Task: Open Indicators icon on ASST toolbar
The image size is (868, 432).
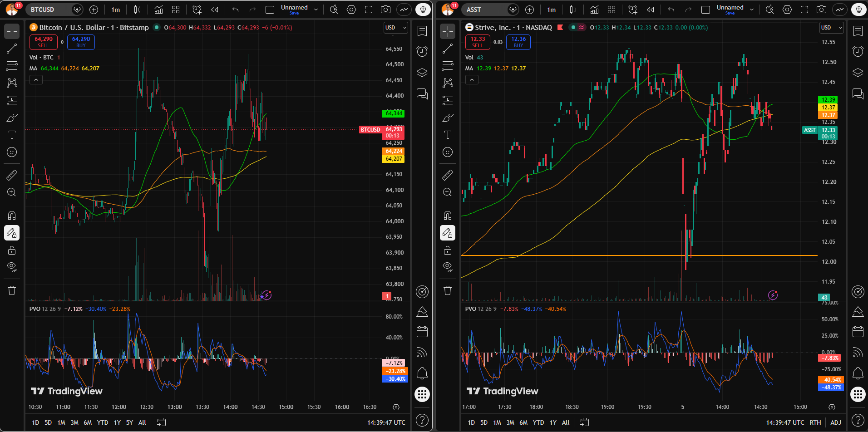Action: [594, 10]
